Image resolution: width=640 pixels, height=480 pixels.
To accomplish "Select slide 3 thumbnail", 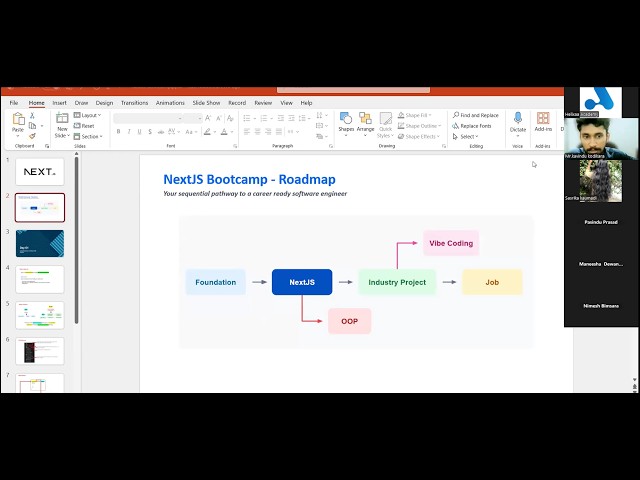I will tap(40, 244).
